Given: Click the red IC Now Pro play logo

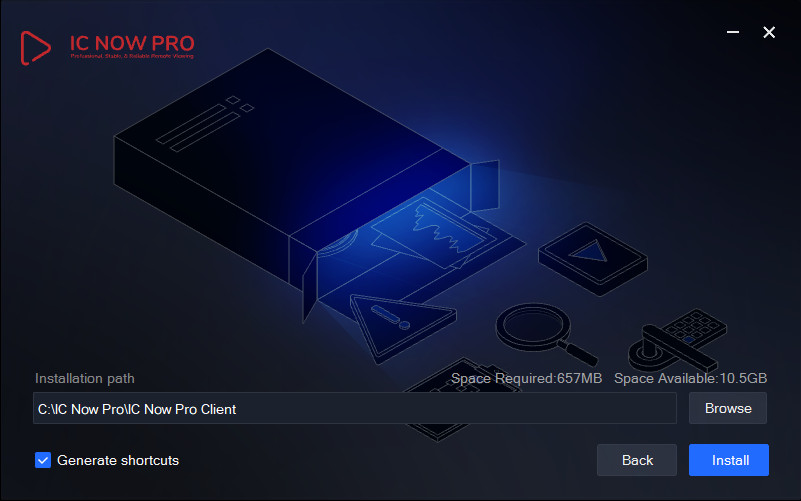Looking at the screenshot, I should tap(35, 48).
